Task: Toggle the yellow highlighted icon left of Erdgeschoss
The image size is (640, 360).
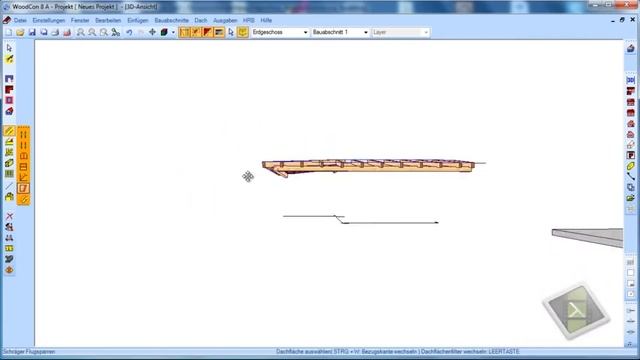Action: pyautogui.click(x=242, y=32)
